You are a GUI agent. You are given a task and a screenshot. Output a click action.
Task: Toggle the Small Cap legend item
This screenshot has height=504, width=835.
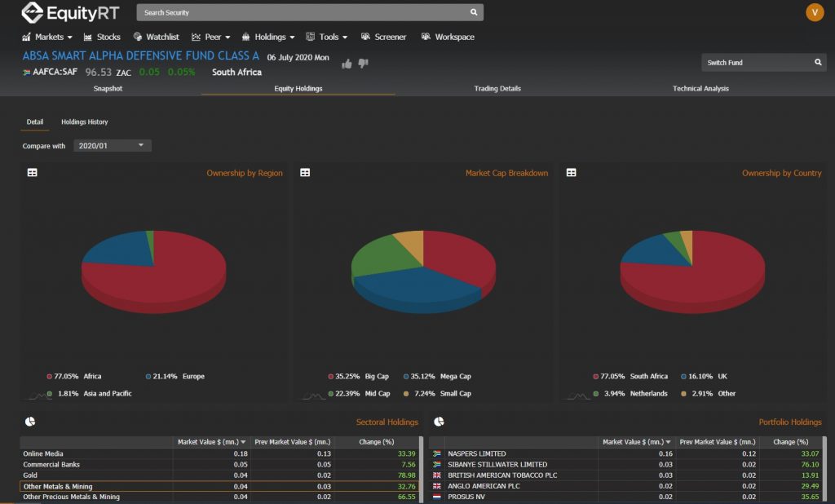click(437, 394)
